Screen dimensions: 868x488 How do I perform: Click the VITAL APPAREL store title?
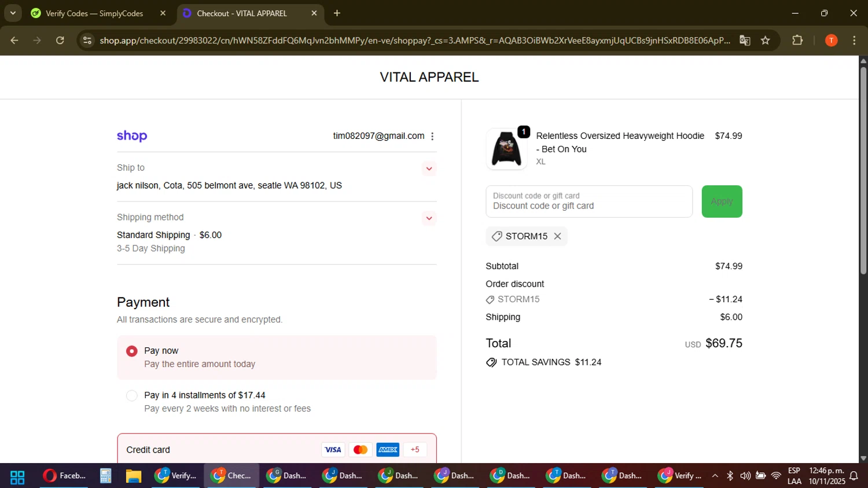click(x=429, y=77)
